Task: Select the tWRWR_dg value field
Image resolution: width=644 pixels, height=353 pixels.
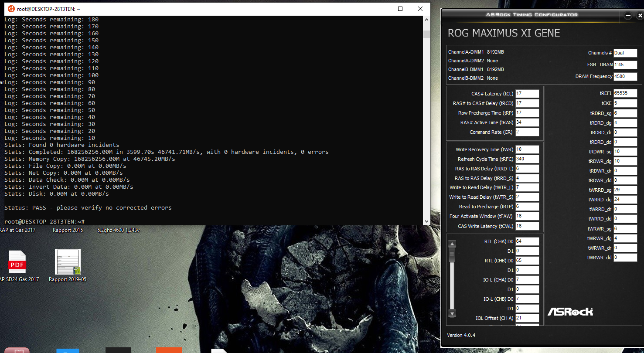Action: pyautogui.click(x=625, y=238)
